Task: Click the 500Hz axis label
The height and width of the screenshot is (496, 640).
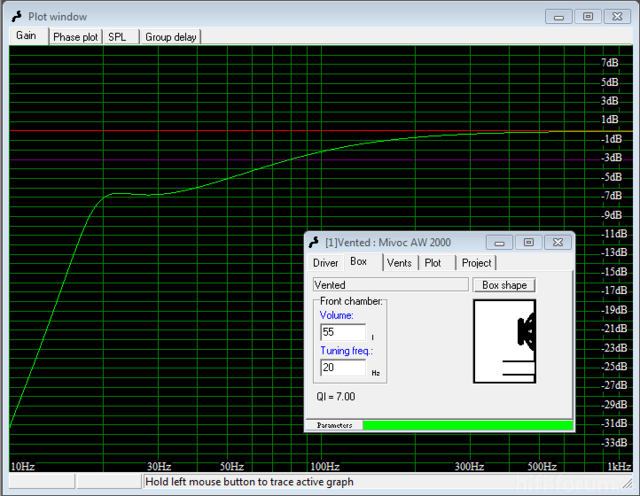Action: [542, 466]
